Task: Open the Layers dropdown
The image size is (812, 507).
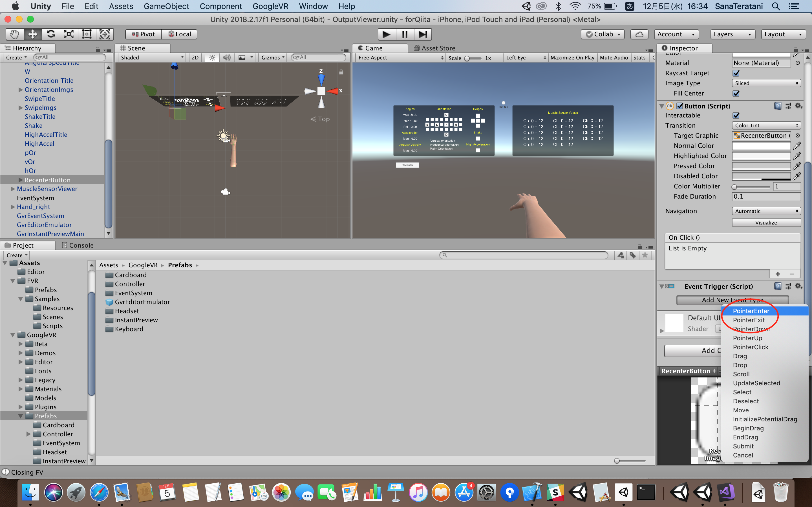Action: [732, 34]
